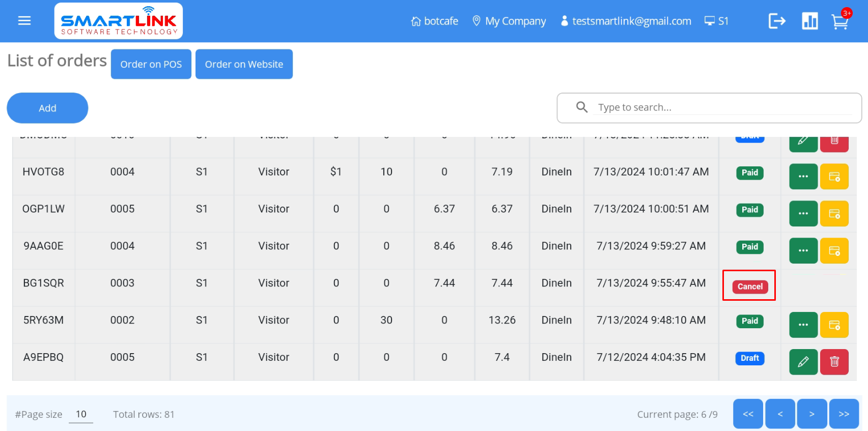This screenshot has width=868, height=431.
Task: Switch to Order on POS tab
Action: pos(151,64)
